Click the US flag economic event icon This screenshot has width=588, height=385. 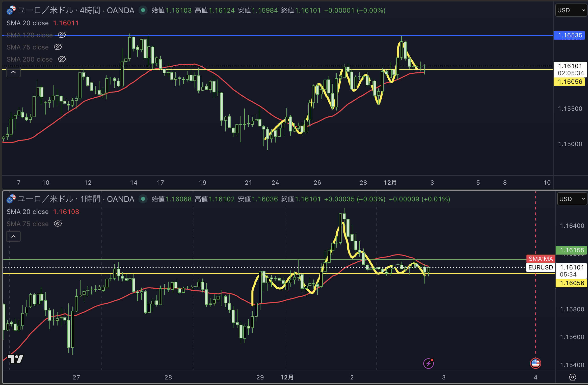pyautogui.click(x=535, y=363)
